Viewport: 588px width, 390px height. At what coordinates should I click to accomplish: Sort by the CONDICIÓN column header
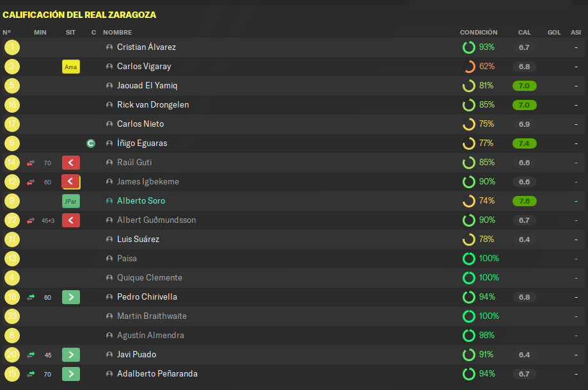pos(479,32)
